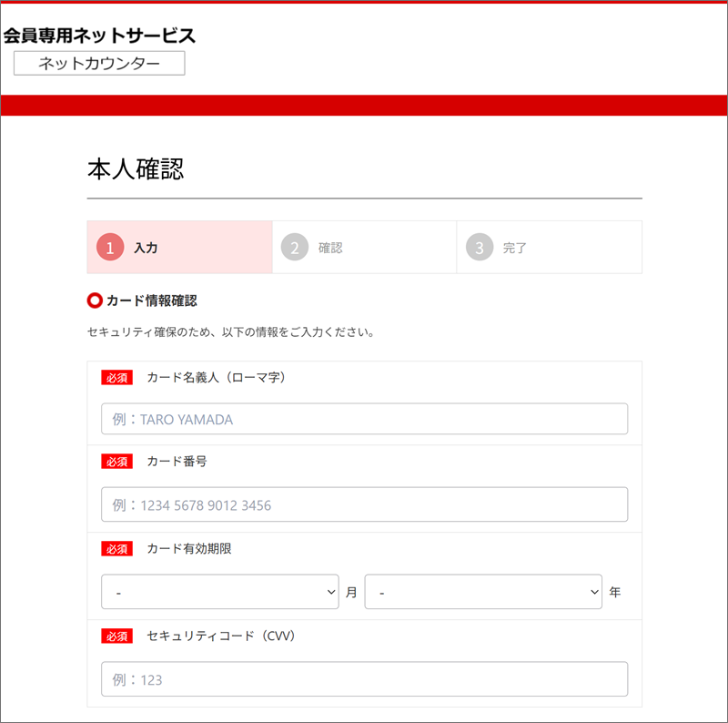Viewport: 728px width, 723px height.
Task: Click the chevron arrow of the 年 selector
Action: click(x=594, y=592)
